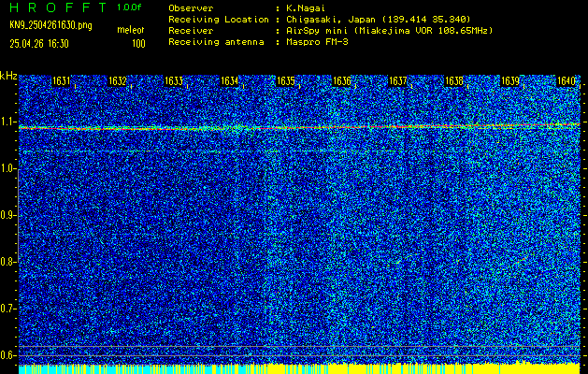Screen dimensions: 588x374
Task: Click the 1632 time marker
Action: [118, 81]
